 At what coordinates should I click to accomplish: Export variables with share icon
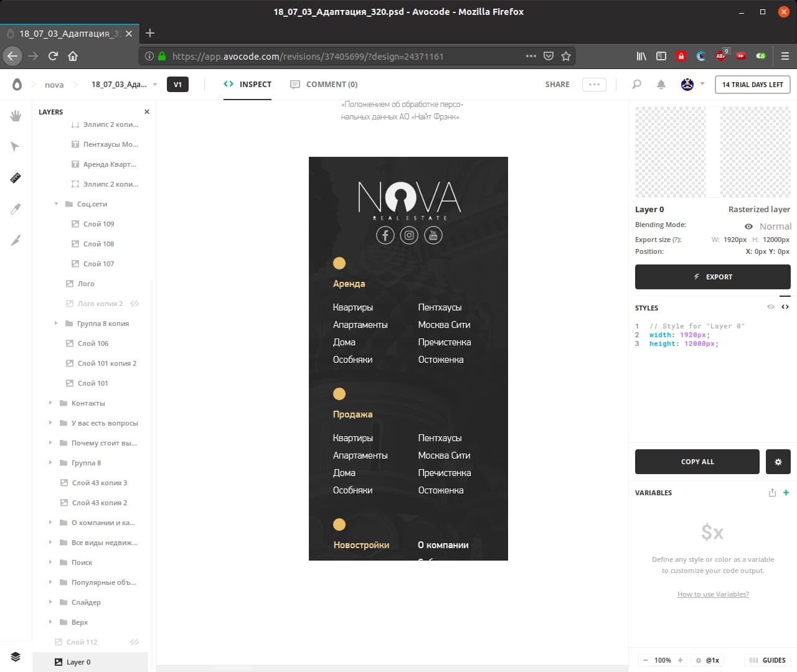tap(772, 492)
